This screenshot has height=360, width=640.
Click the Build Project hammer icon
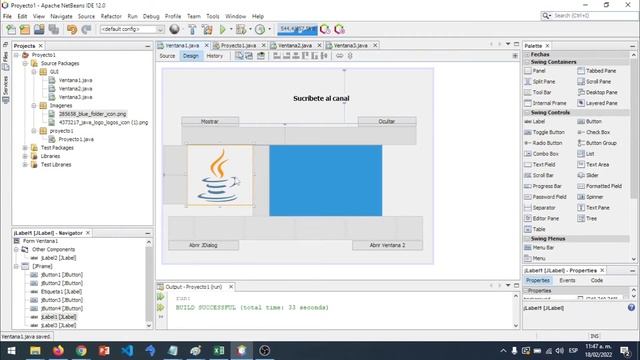(x=192, y=29)
